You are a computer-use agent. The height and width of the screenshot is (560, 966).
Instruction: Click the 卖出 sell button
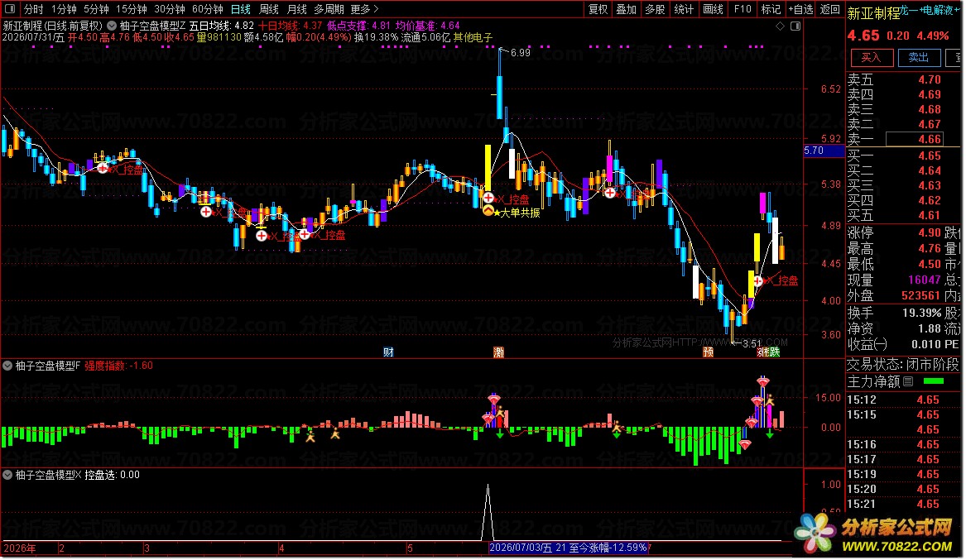point(919,57)
